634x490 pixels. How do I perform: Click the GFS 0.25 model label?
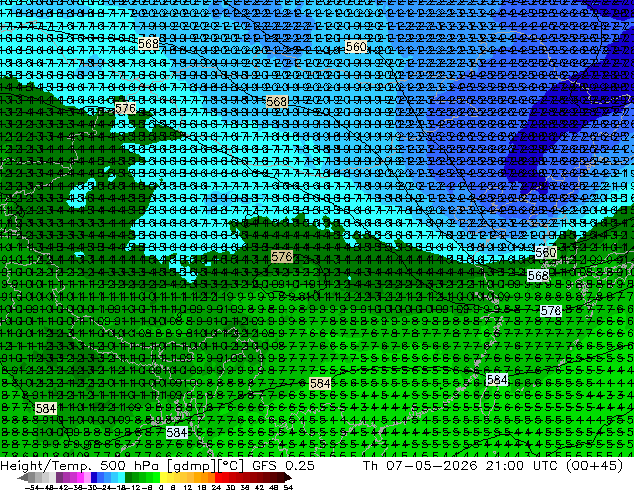coord(283,466)
